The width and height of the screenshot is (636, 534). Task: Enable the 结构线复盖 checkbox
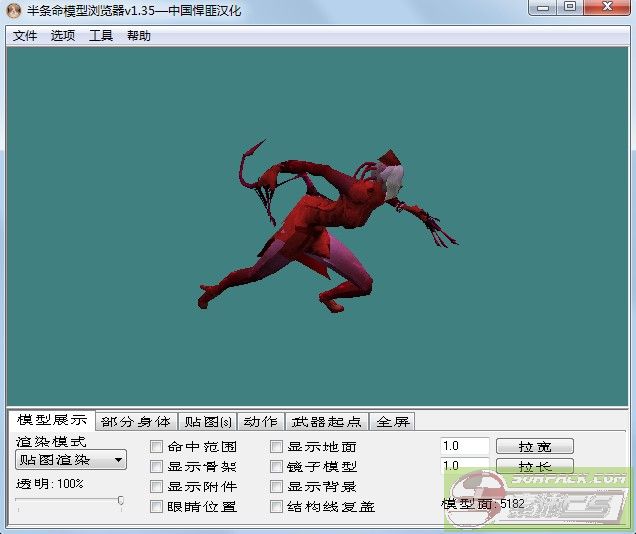click(276, 506)
